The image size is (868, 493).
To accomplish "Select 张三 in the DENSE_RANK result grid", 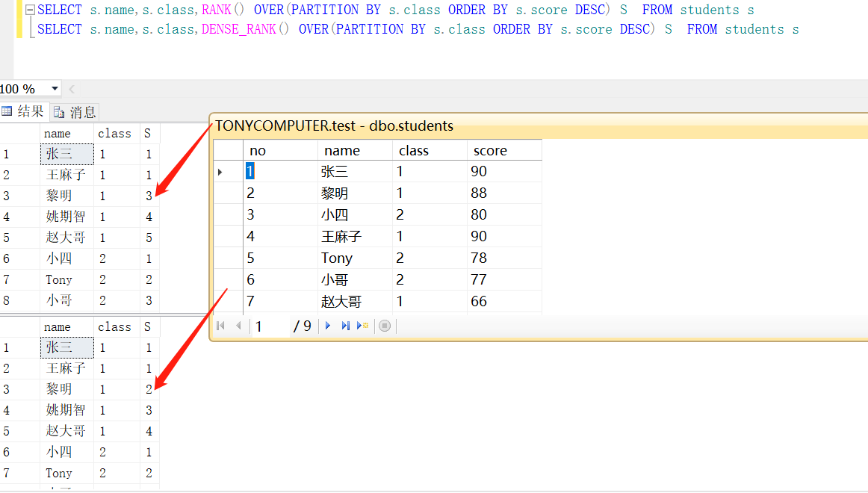I will pyautogui.click(x=67, y=347).
